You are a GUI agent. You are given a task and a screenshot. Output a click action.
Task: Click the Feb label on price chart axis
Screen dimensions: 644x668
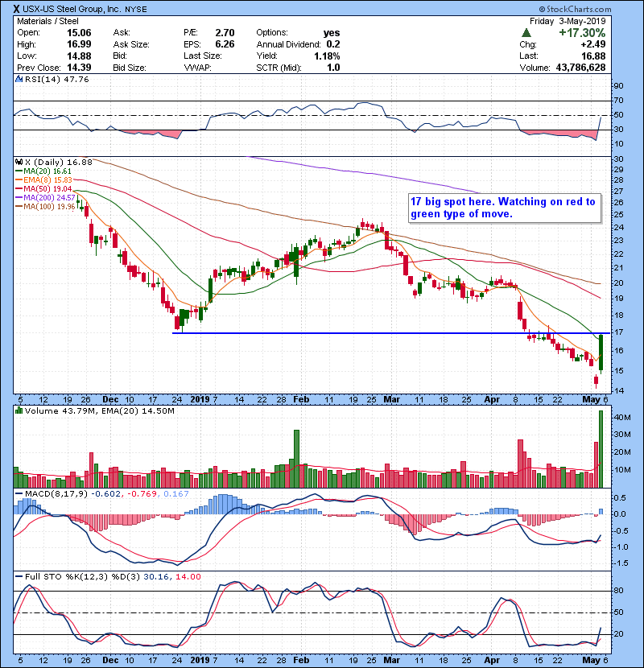[301, 400]
